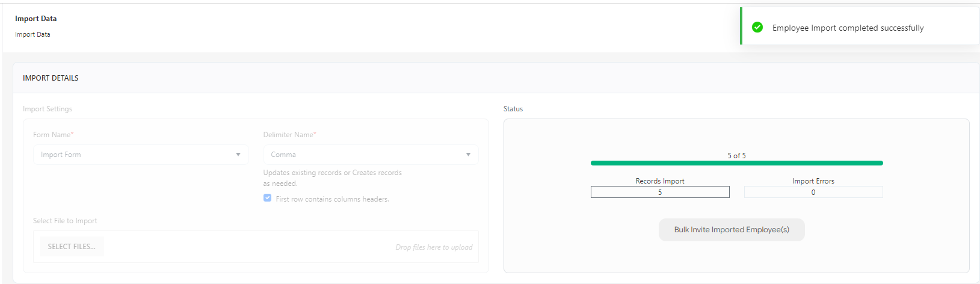The image size is (980, 284).
Task: Click the IMPORT DETAILS section header
Action: [51, 78]
